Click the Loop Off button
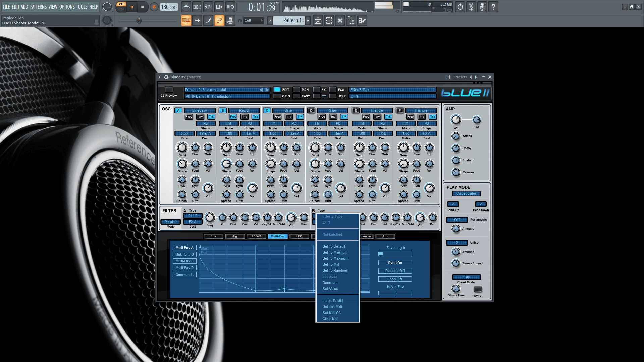Screen dimensions: 644x362 (x=395, y=279)
